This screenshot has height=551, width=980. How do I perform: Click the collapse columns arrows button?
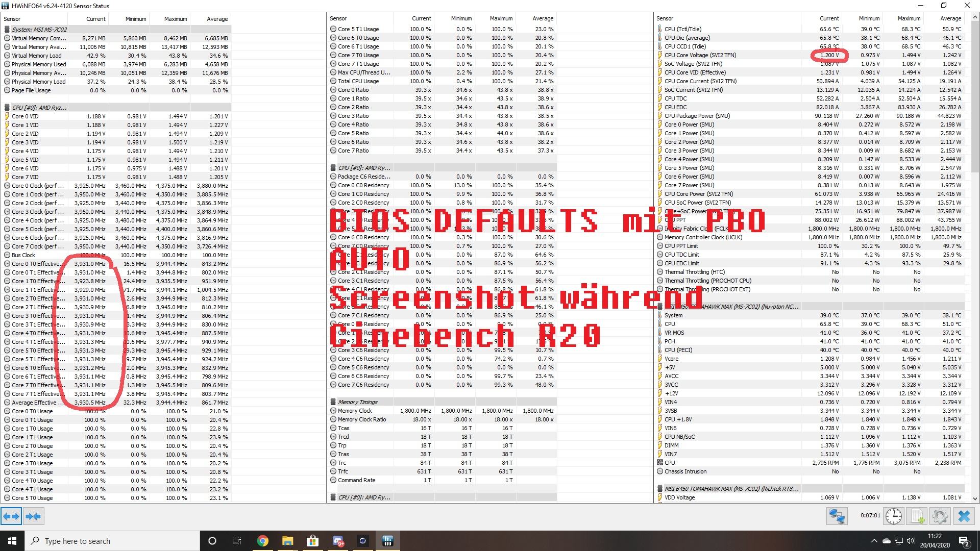33,516
